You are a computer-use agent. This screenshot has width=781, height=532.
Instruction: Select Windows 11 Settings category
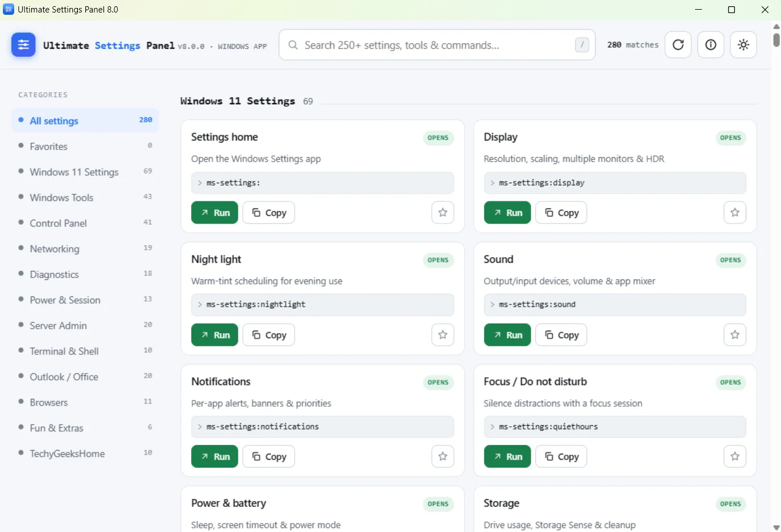85,172
